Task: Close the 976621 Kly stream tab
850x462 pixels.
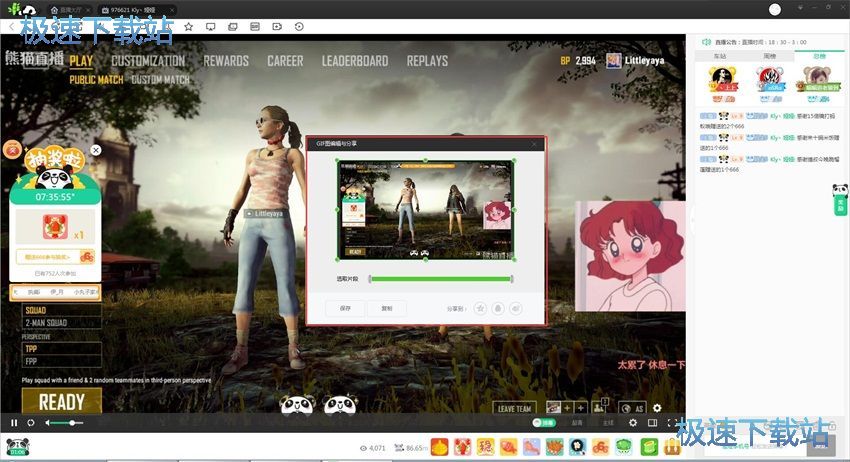Action: click(172, 10)
